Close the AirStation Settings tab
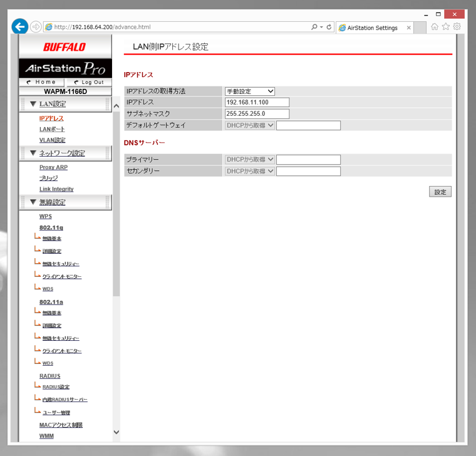The height and width of the screenshot is (456, 476). 408,28
